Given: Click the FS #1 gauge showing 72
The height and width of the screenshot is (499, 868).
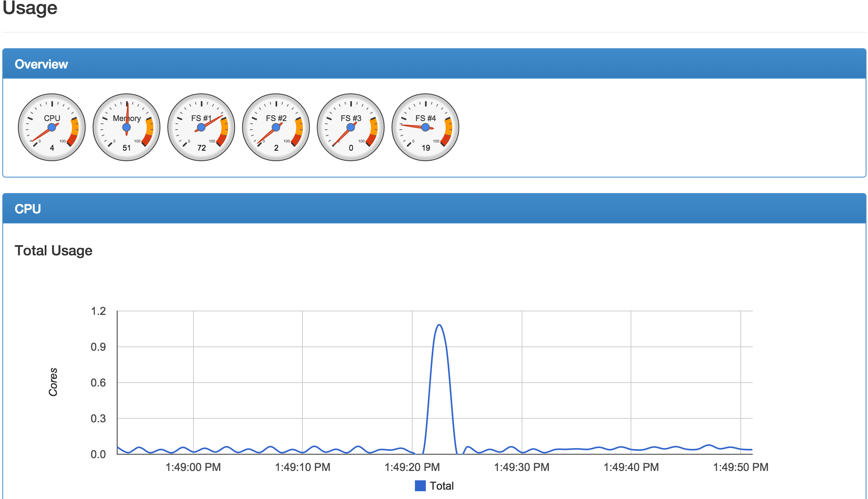Looking at the screenshot, I should [201, 127].
